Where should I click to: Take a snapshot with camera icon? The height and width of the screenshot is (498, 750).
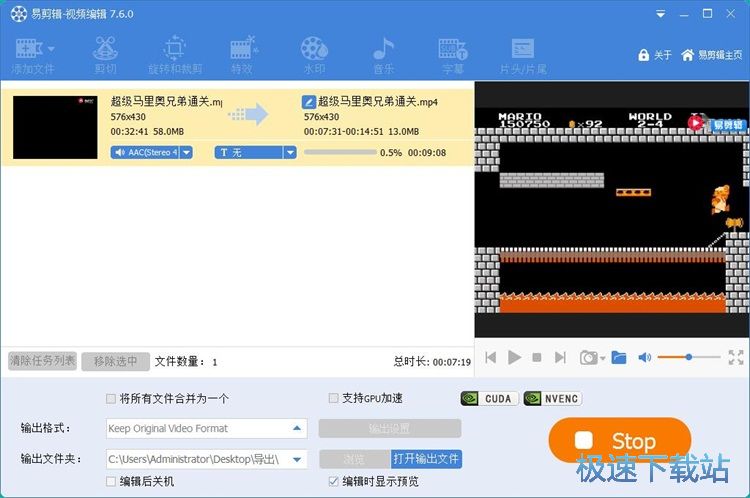[589, 357]
